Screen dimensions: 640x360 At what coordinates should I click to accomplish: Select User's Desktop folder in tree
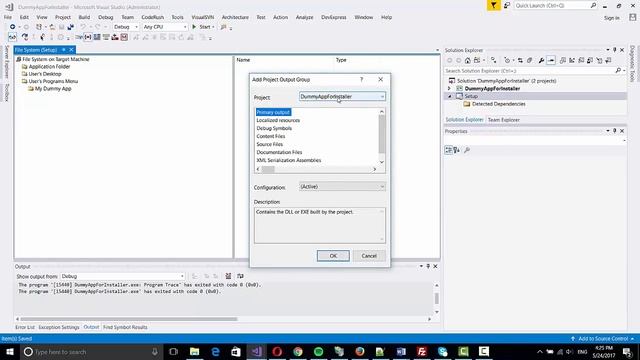point(45,74)
